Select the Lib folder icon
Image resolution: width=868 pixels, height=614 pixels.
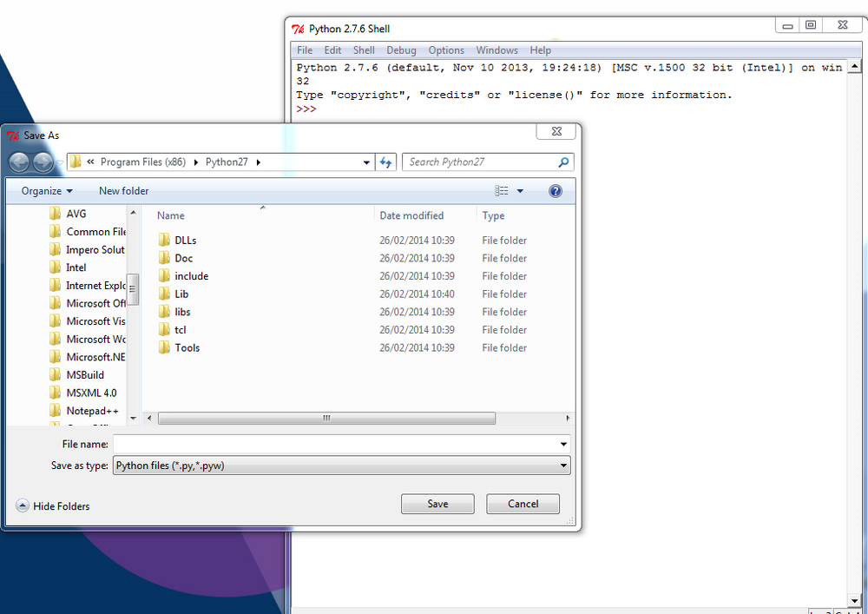coord(164,294)
